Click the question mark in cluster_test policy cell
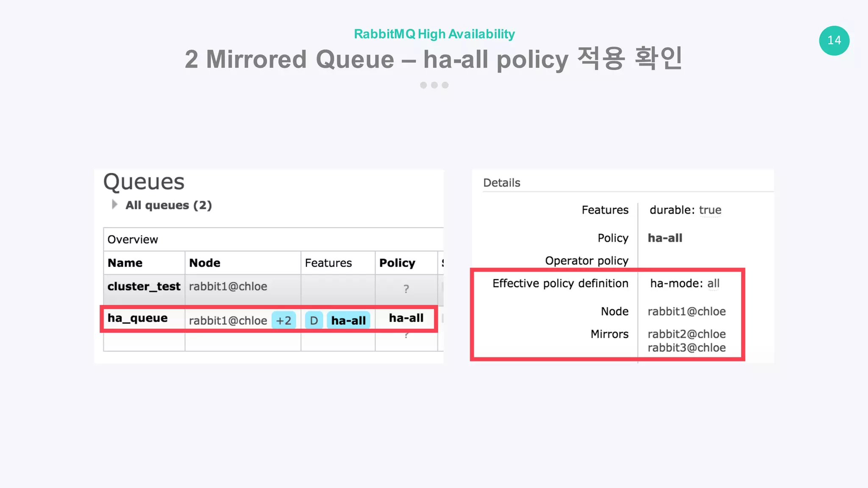868x488 pixels. click(x=406, y=289)
